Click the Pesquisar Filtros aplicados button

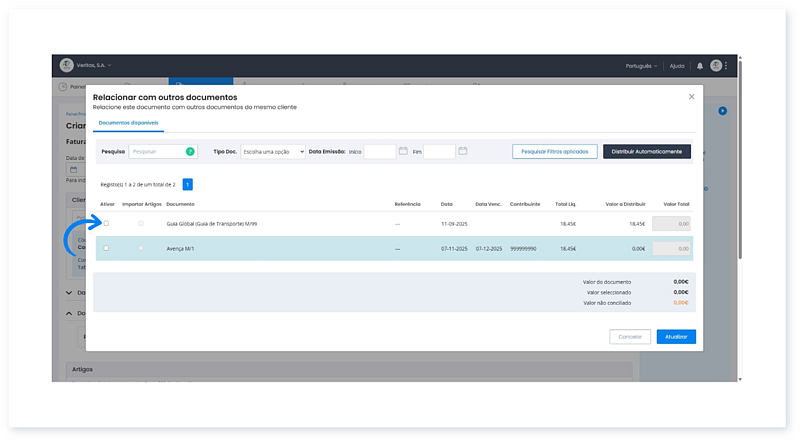[x=554, y=151]
